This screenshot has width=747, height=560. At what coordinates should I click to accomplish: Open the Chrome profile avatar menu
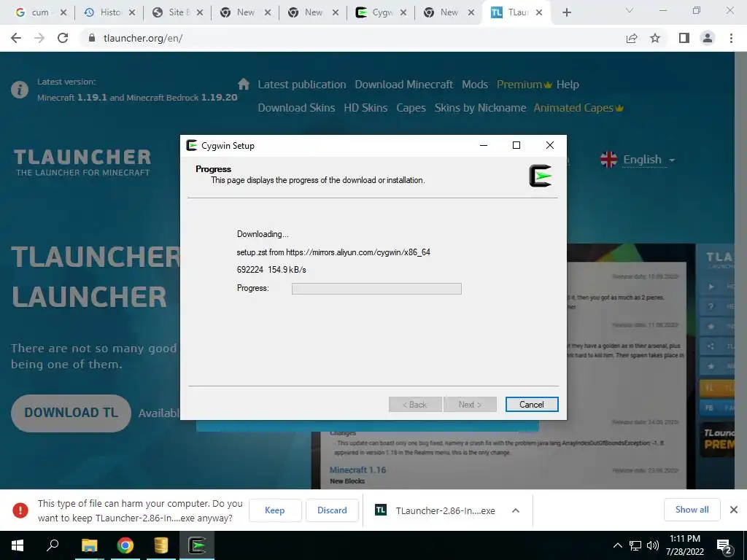click(x=708, y=38)
